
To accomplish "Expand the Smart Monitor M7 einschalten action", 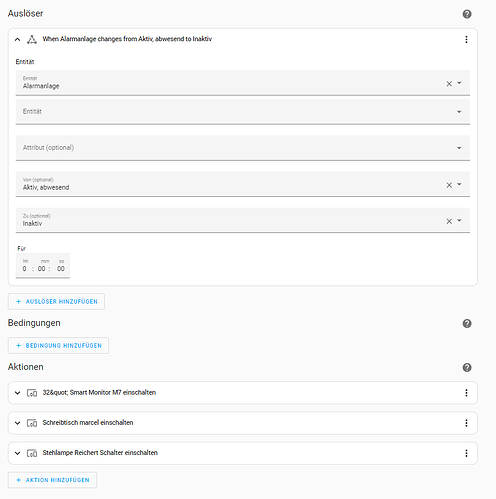I will coord(18,393).
